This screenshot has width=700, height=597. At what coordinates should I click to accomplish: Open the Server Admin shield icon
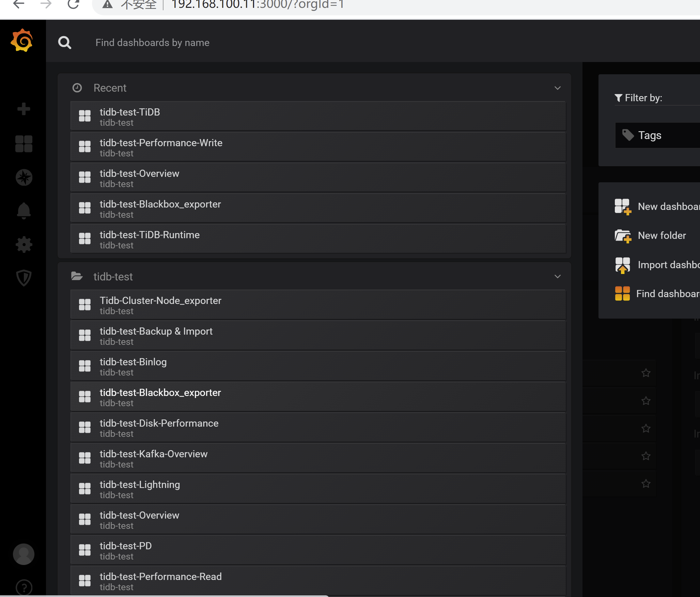24,278
